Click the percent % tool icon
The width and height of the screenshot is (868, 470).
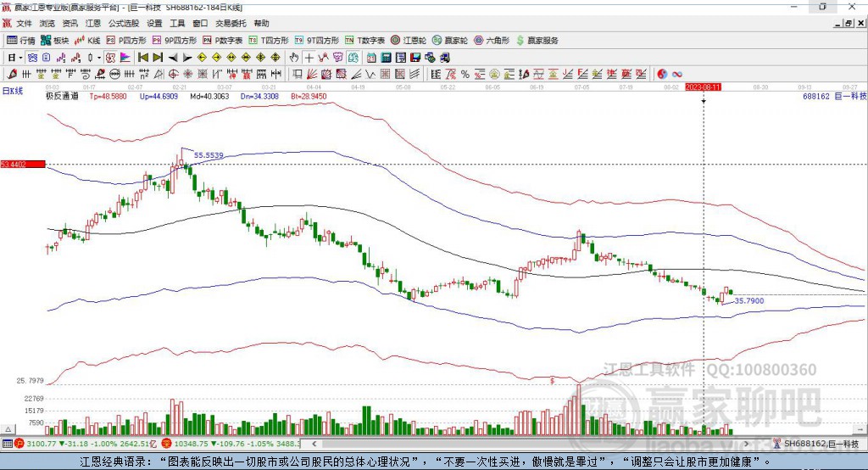(x=465, y=74)
